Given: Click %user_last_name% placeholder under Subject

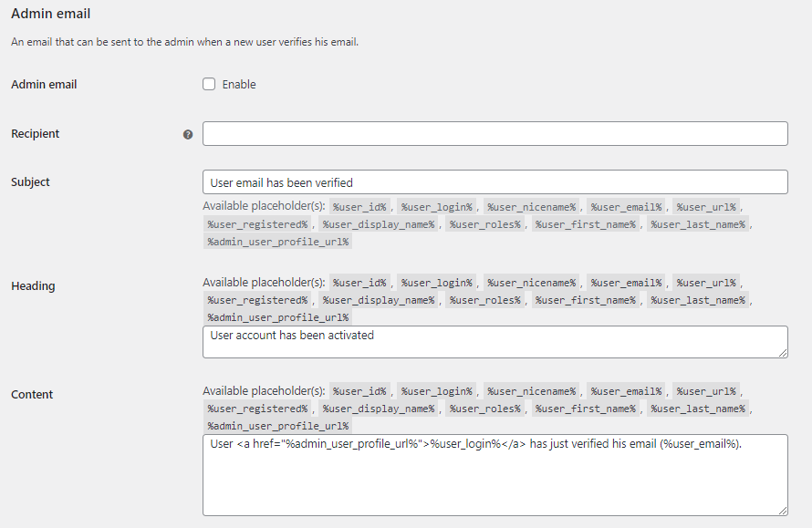Looking at the screenshot, I should point(698,224).
